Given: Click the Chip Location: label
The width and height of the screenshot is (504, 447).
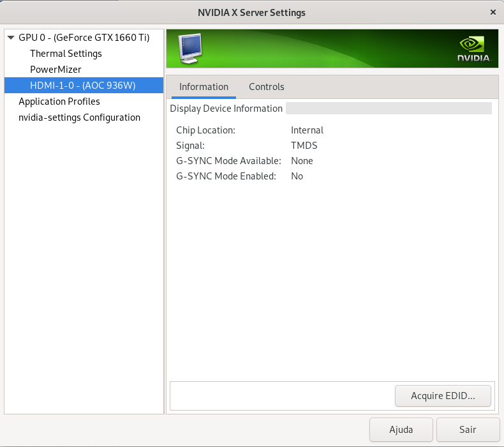Looking at the screenshot, I should coord(205,130).
